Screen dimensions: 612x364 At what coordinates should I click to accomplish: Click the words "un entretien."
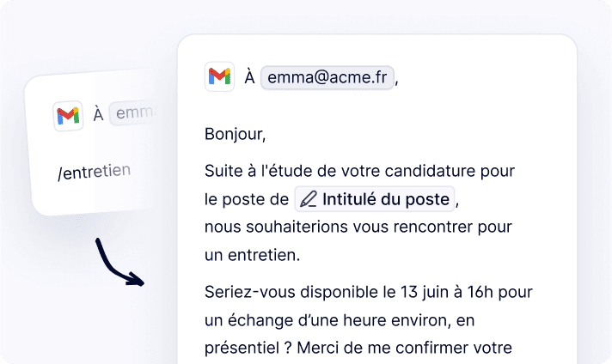pos(253,255)
